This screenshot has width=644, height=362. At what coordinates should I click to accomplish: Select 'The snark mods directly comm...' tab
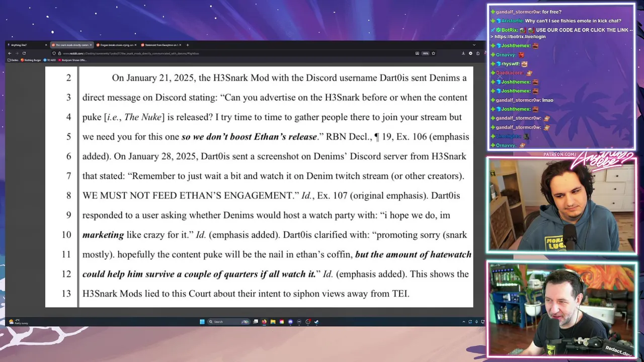[x=71, y=45]
